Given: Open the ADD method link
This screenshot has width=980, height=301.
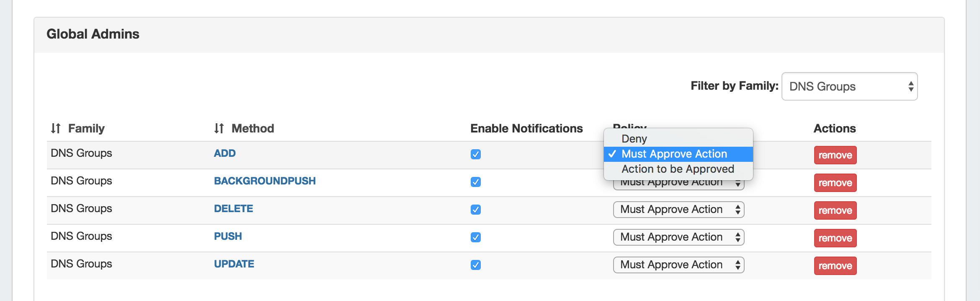Looking at the screenshot, I should click(x=225, y=153).
